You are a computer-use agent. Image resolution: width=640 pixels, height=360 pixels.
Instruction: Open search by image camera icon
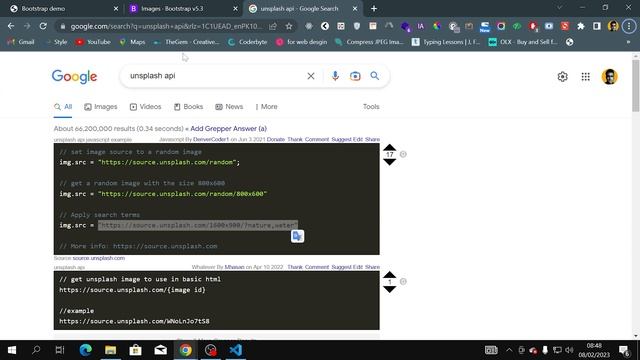[355, 76]
